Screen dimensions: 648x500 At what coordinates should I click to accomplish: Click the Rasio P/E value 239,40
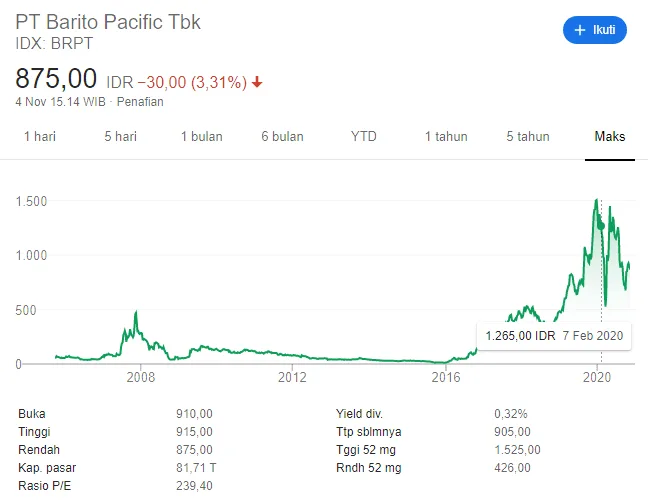pyautogui.click(x=195, y=485)
